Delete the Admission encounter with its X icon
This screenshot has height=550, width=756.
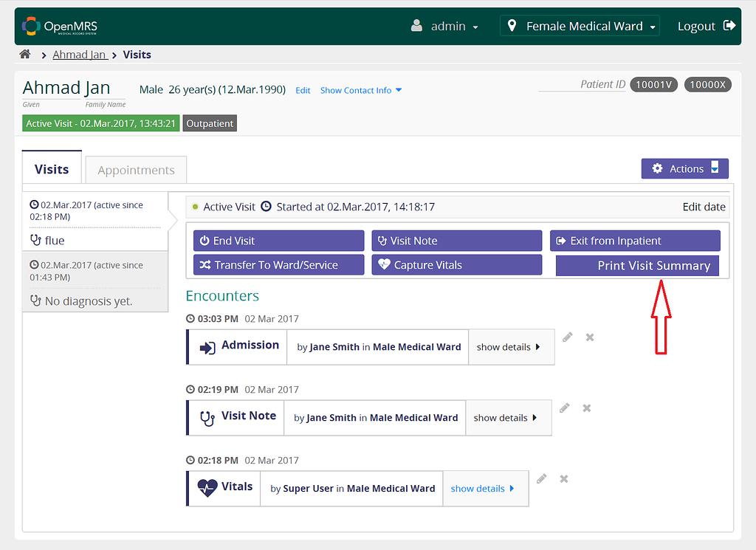point(589,337)
